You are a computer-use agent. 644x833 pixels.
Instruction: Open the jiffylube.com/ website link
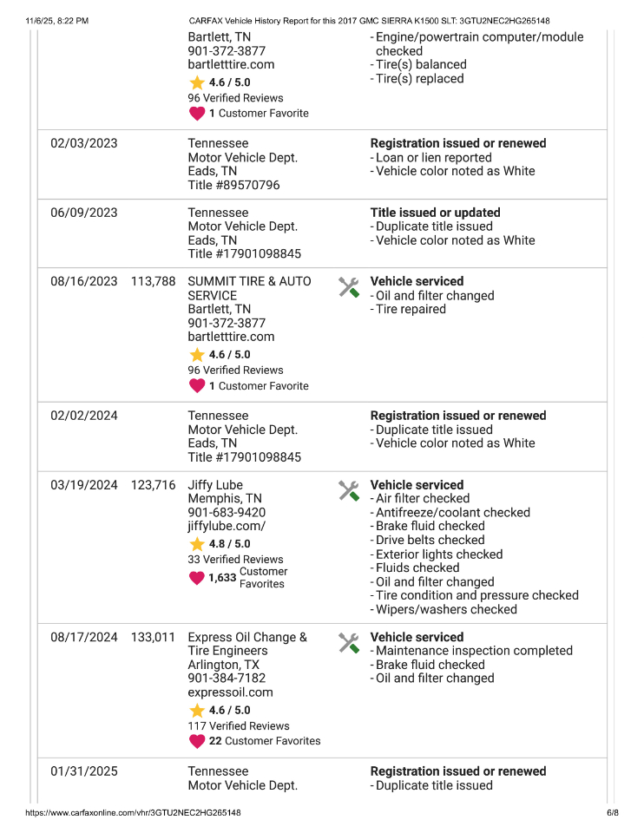pos(227,526)
